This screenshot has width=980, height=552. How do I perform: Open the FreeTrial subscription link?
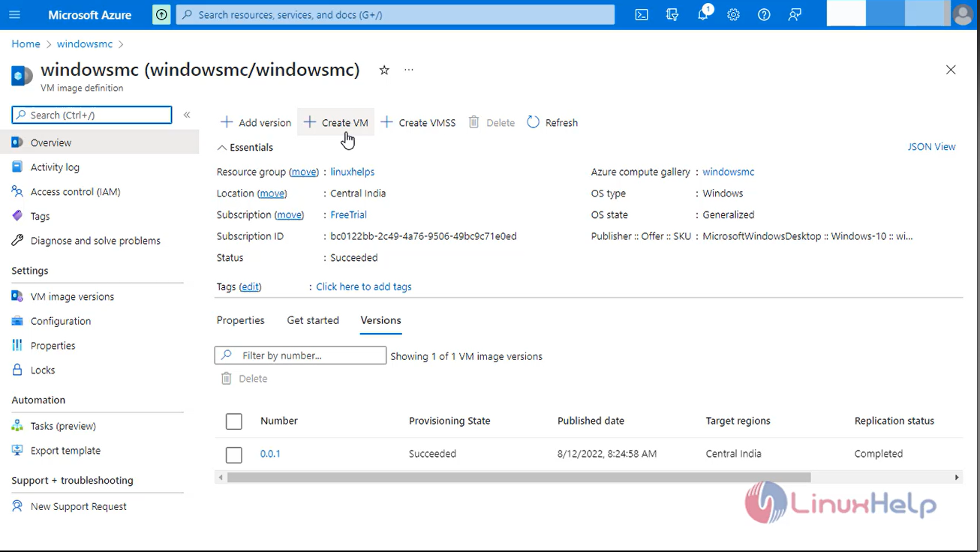[348, 214]
